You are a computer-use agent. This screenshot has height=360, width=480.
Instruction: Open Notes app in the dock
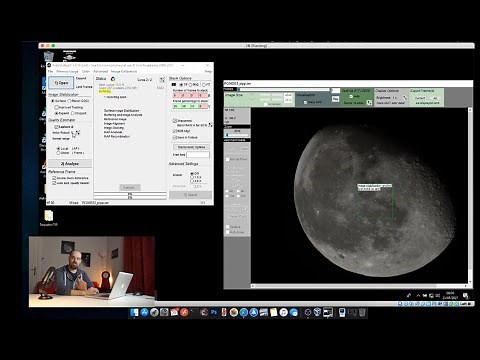click(274, 312)
